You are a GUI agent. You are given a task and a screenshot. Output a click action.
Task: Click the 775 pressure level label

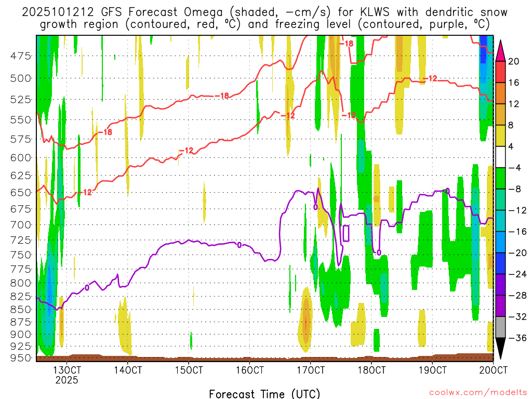tap(21, 269)
